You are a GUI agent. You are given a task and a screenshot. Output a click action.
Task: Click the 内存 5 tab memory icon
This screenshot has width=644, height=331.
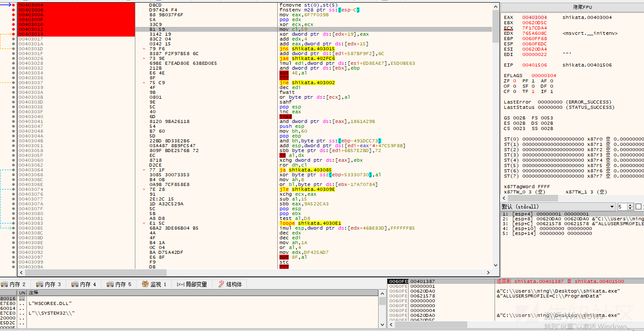click(110, 284)
